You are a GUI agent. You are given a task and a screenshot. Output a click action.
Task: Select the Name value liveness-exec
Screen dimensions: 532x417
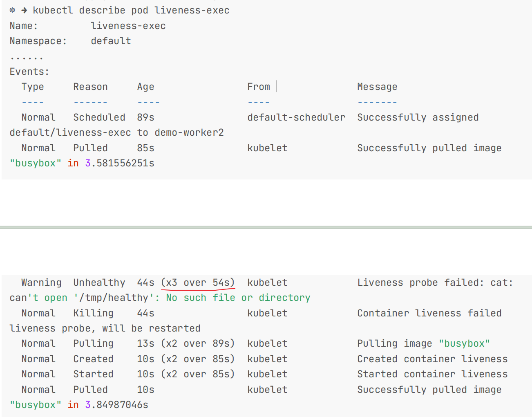point(128,26)
